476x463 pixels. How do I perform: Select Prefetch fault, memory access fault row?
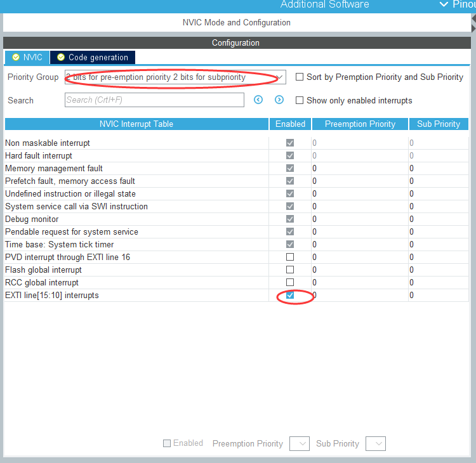pyautogui.click(x=237, y=181)
